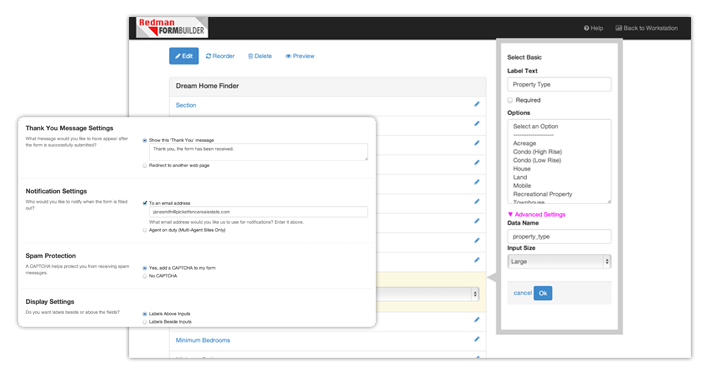This screenshot has width=712, height=380.
Task: Click the cancel link
Action: point(522,293)
